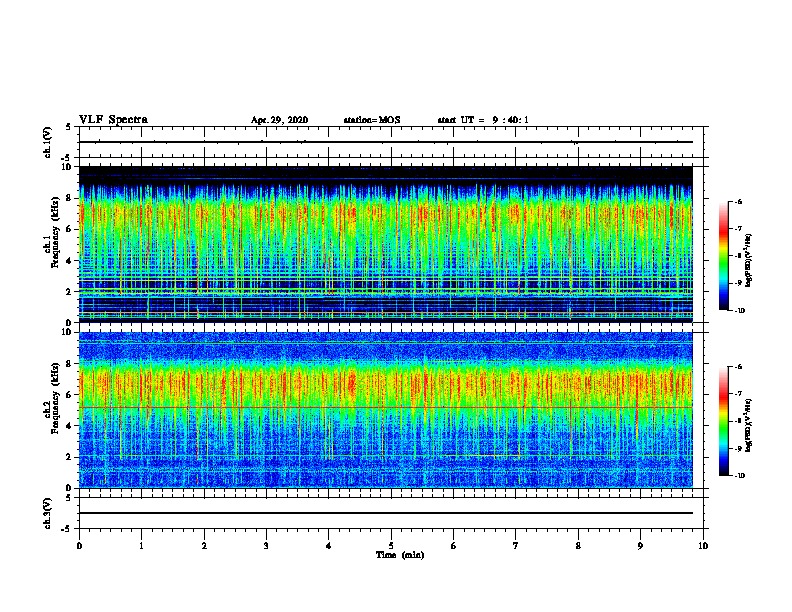
Task: Click the "-8" tick on ch.2 colorbar
Action: (x=738, y=421)
